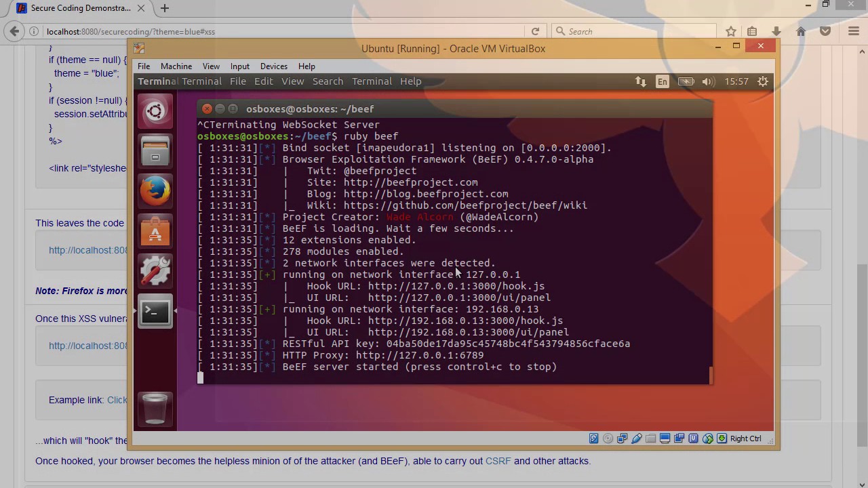This screenshot has width=868, height=488.
Task: Click Ubuntu network arrows indicator
Action: (x=640, y=81)
